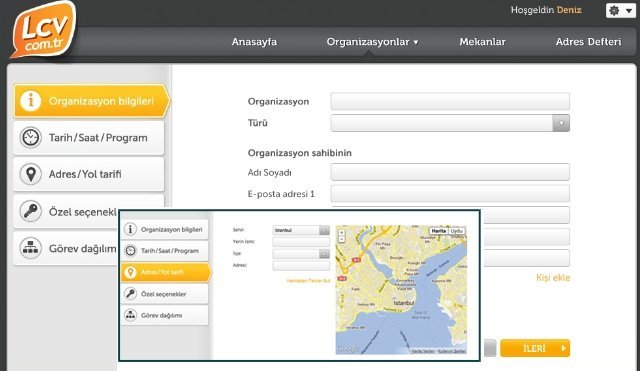Click Organizasyon bilgileri in the inset panel sidebar

[x=164, y=229]
